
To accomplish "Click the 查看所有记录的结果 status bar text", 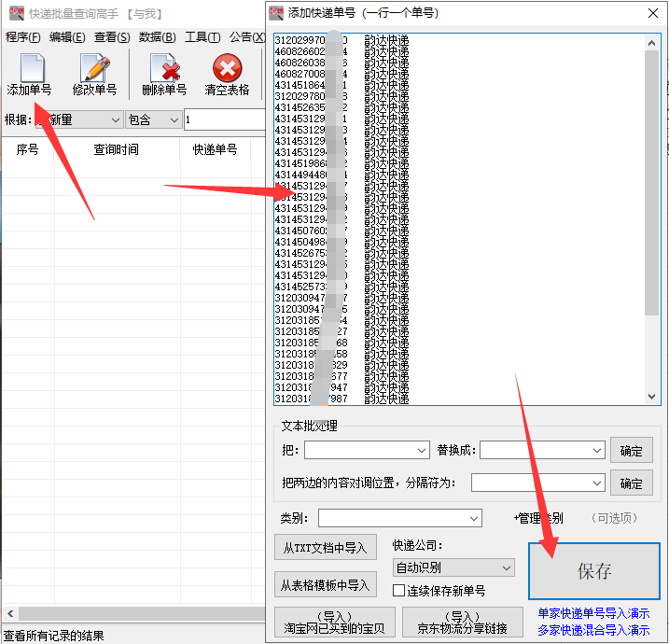I will (x=54, y=636).
